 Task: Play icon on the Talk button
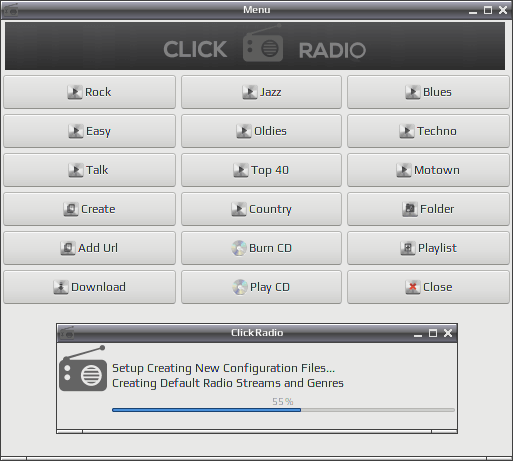tap(76, 170)
